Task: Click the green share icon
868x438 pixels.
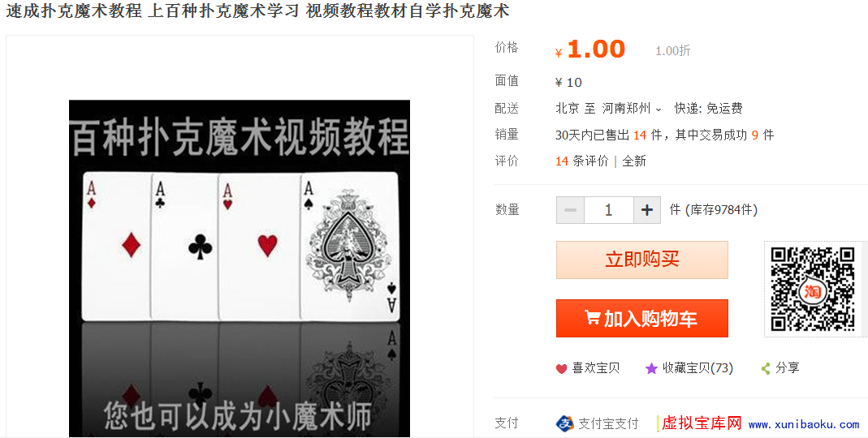Action: pyautogui.click(x=767, y=368)
